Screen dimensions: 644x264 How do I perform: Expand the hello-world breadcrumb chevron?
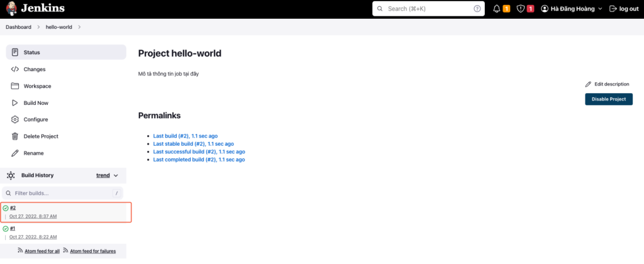coord(79,27)
